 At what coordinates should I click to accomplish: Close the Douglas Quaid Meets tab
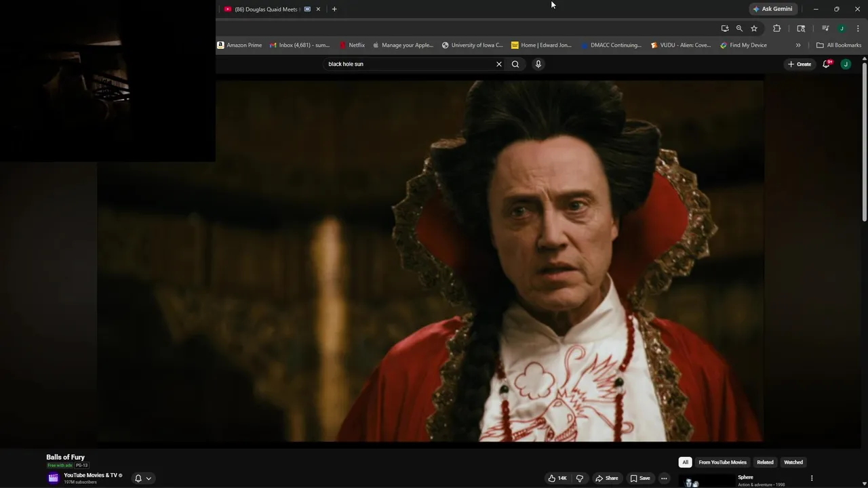click(x=318, y=9)
